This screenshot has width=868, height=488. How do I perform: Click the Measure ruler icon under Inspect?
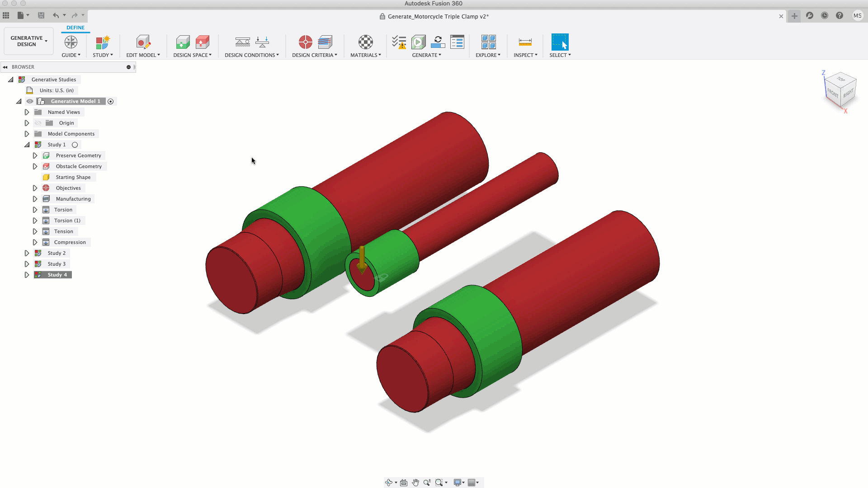tap(525, 42)
